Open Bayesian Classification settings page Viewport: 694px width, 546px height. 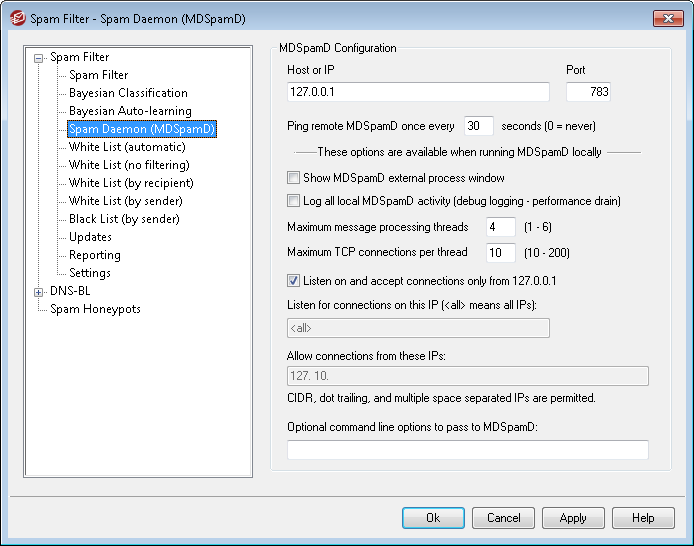pyautogui.click(x=128, y=93)
